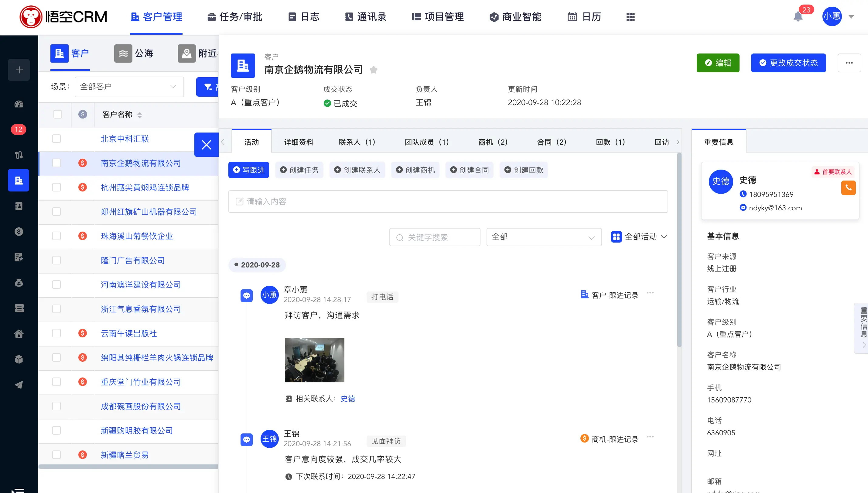The height and width of the screenshot is (493, 868).
Task: Select the opportunities dollar icon in sidebar
Action: point(19,232)
